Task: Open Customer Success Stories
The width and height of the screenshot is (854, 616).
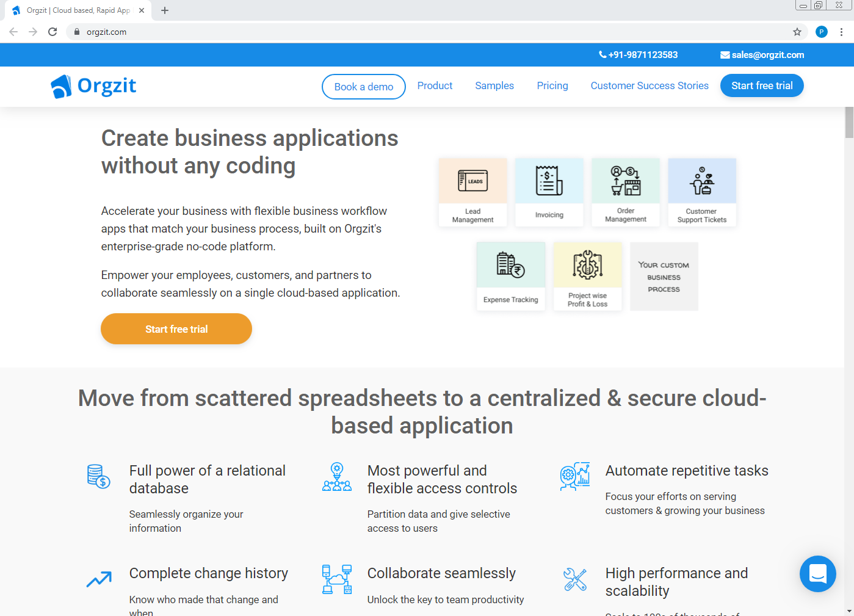Action: 650,86
